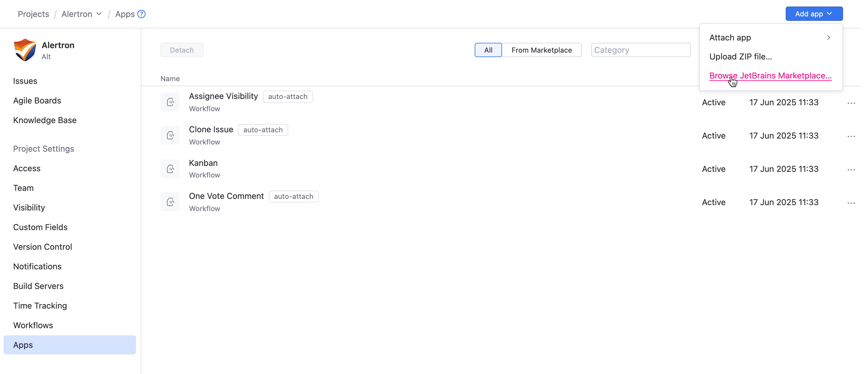Click the One Vote Comment workflow icon
Image resolution: width=868 pixels, height=374 pixels.
(x=170, y=201)
